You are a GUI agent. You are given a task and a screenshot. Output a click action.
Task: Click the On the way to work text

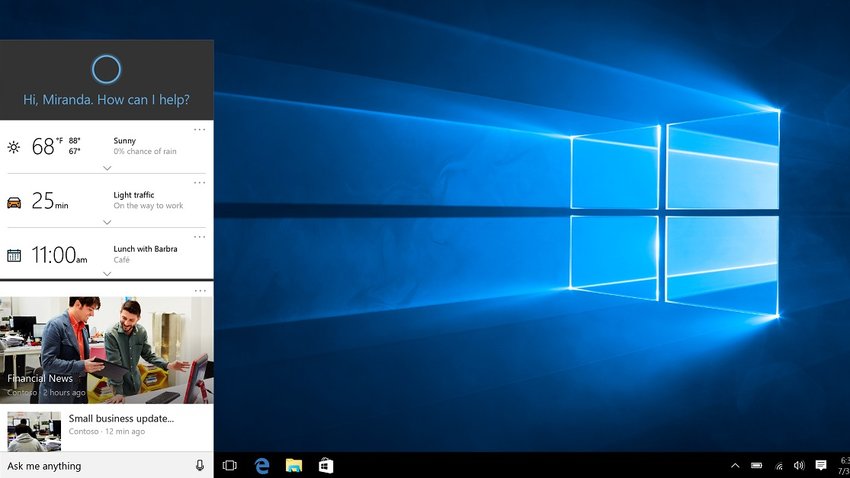pyautogui.click(x=148, y=205)
